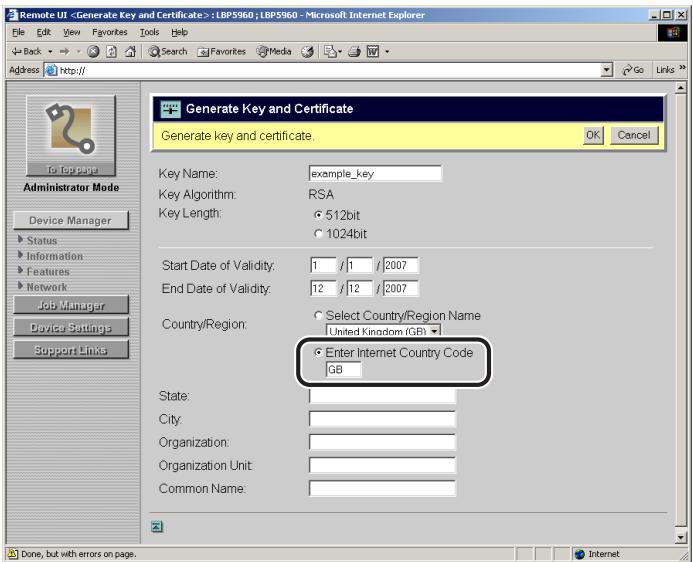The image size is (693, 562).
Task: Choose the Enter Internet Country Code radio option
Action: pos(318,353)
